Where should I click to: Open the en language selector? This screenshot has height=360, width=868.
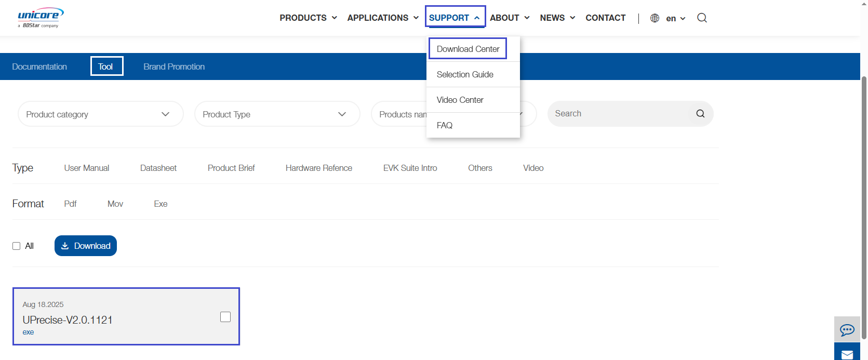click(x=675, y=18)
